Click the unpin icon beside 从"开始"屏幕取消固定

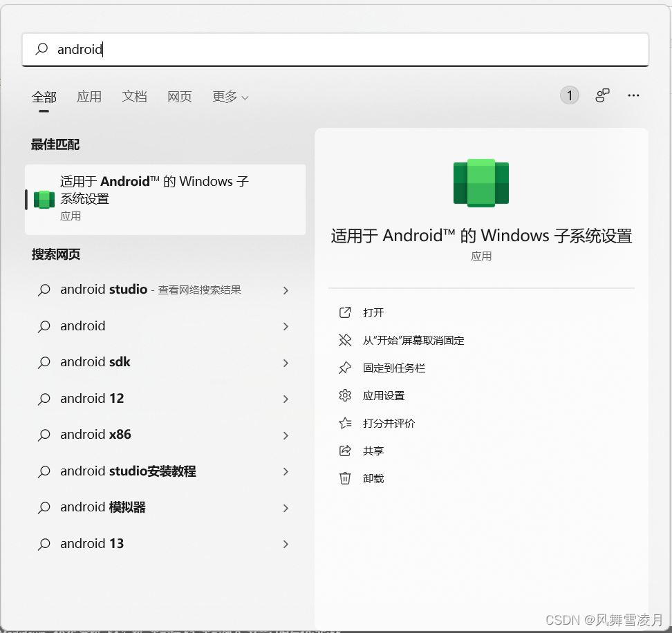345,340
